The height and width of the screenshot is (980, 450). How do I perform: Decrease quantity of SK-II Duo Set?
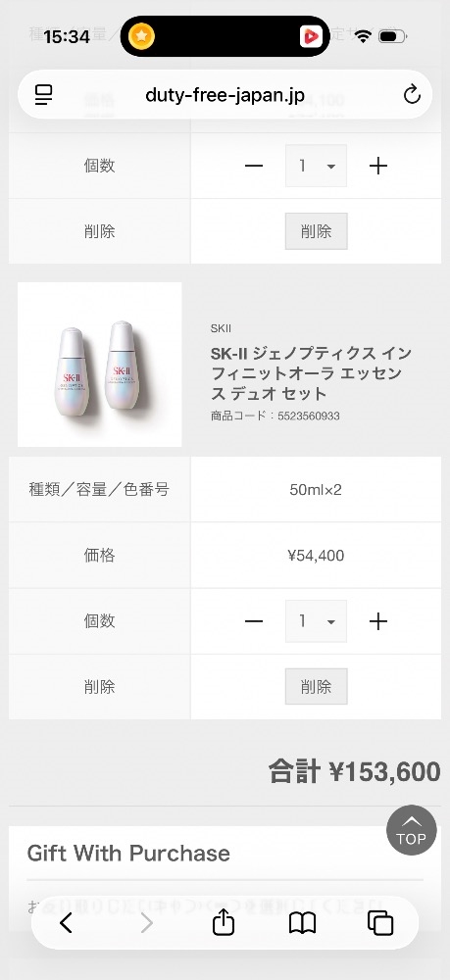pyautogui.click(x=254, y=621)
